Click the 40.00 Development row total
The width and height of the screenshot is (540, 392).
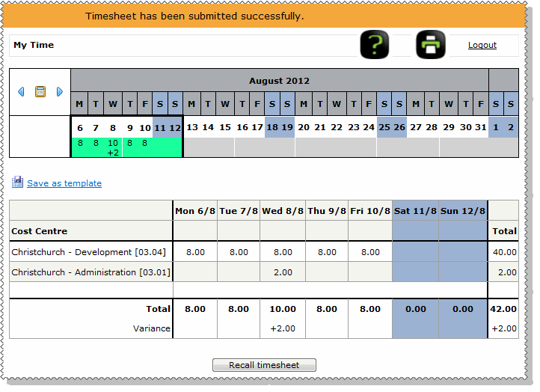tap(505, 252)
